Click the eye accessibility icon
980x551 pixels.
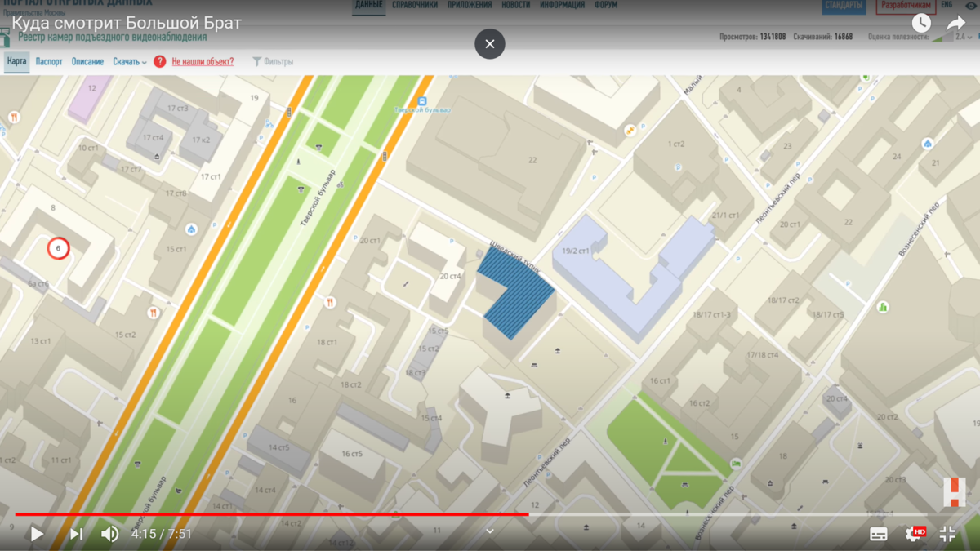(x=970, y=6)
